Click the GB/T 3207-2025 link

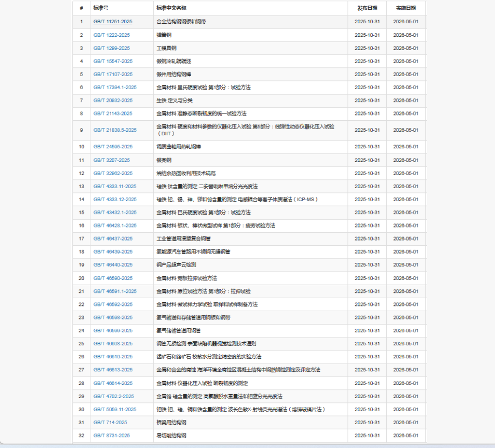[x=112, y=160]
